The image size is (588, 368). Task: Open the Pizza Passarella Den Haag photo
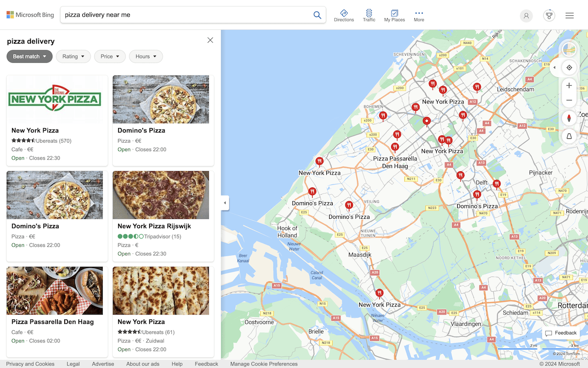(55, 290)
